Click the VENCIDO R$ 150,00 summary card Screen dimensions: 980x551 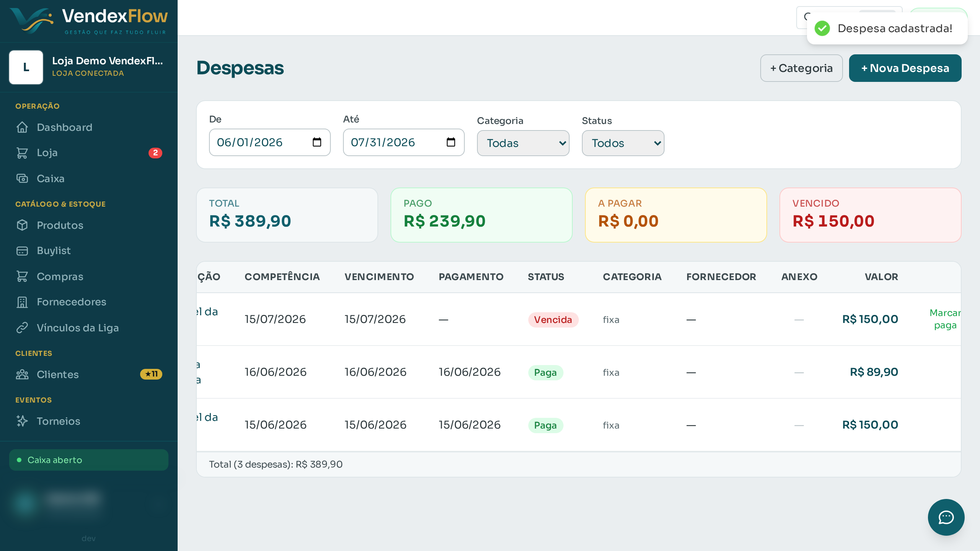point(871,215)
